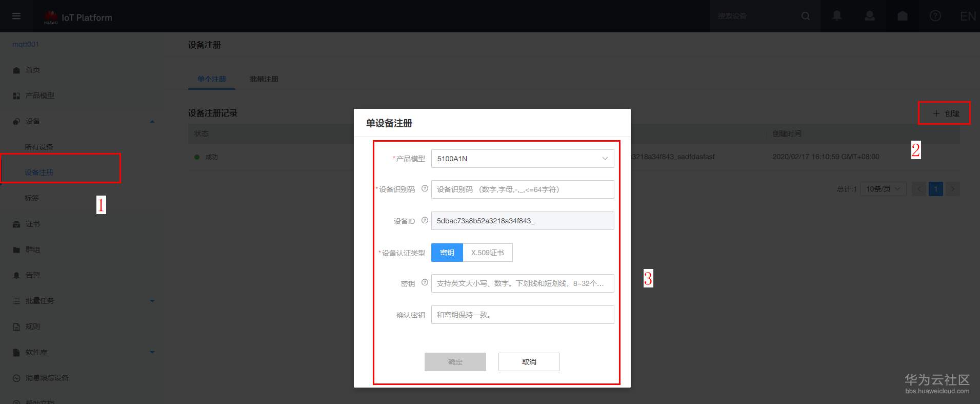Show help tip for 设备识别码

click(x=425, y=188)
